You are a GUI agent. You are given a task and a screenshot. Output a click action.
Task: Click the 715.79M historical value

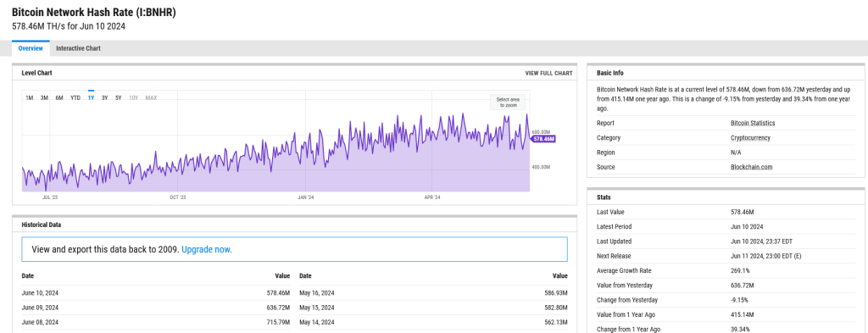pyautogui.click(x=278, y=322)
